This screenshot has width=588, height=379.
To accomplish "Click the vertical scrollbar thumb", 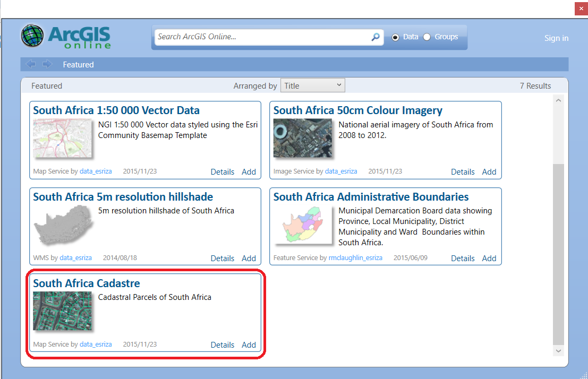I will [x=558, y=254].
